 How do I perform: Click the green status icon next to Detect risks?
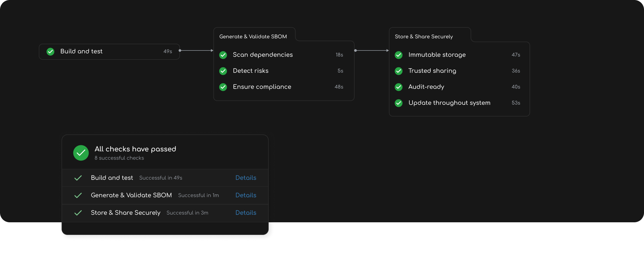223,71
